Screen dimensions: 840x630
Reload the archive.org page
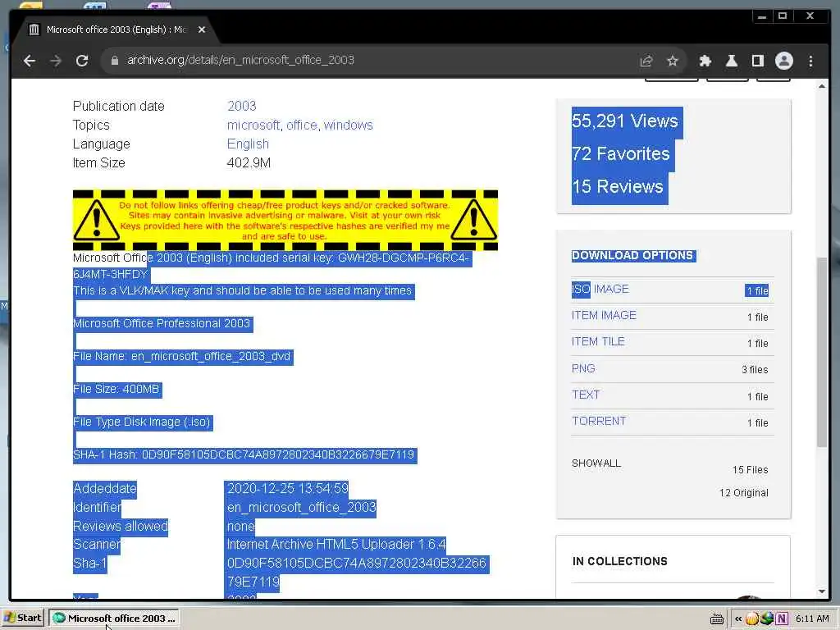(x=82, y=61)
